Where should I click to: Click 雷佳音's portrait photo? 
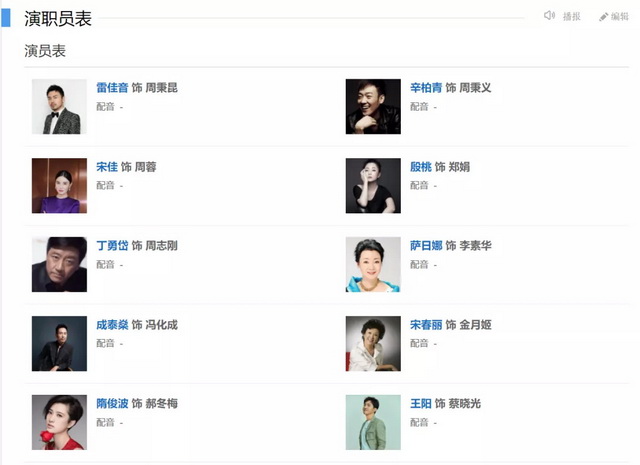[x=59, y=106]
